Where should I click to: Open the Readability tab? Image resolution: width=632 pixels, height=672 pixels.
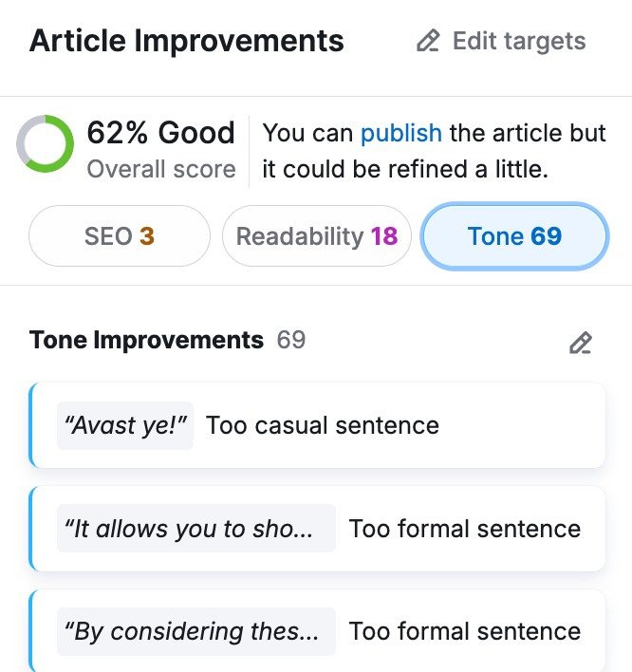coord(316,235)
